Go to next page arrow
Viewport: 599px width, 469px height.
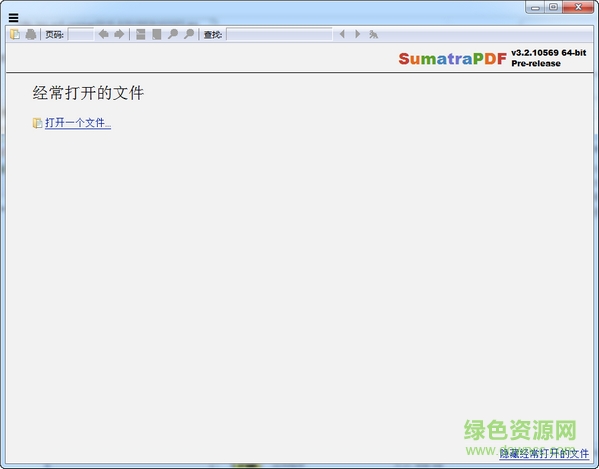click(x=119, y=34)
